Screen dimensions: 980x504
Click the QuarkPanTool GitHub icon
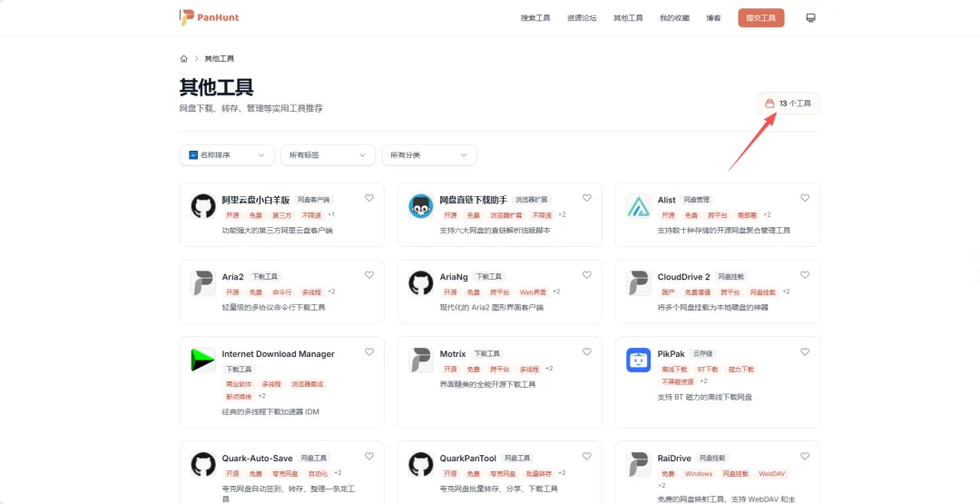pyautogui.click(x=421, y=464)
